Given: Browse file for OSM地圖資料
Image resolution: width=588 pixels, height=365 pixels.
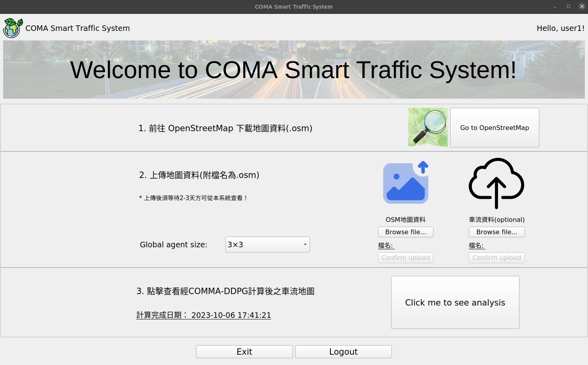Looking at the screenshot, I should coord(405,232).
